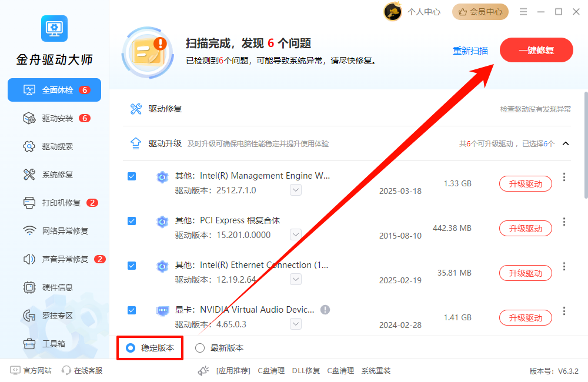Click the 驱动升级 upload arrow icon
Viewport: 588px width, 382px height.
click(136, 143)
